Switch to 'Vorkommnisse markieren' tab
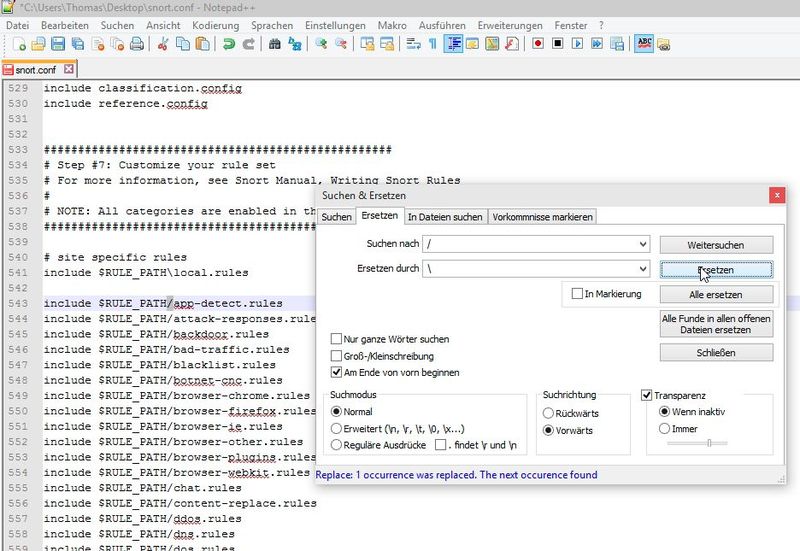Screen dimensions: 800x551 pos(542,217)
